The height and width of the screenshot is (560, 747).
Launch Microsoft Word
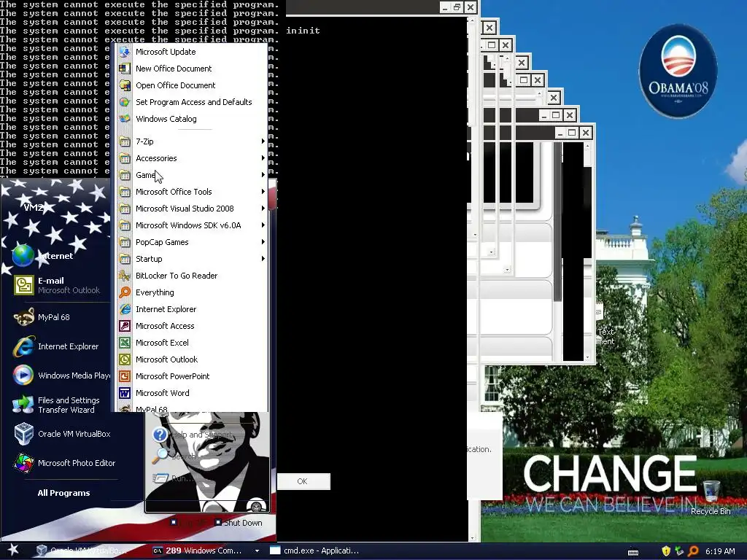[162, 393]
